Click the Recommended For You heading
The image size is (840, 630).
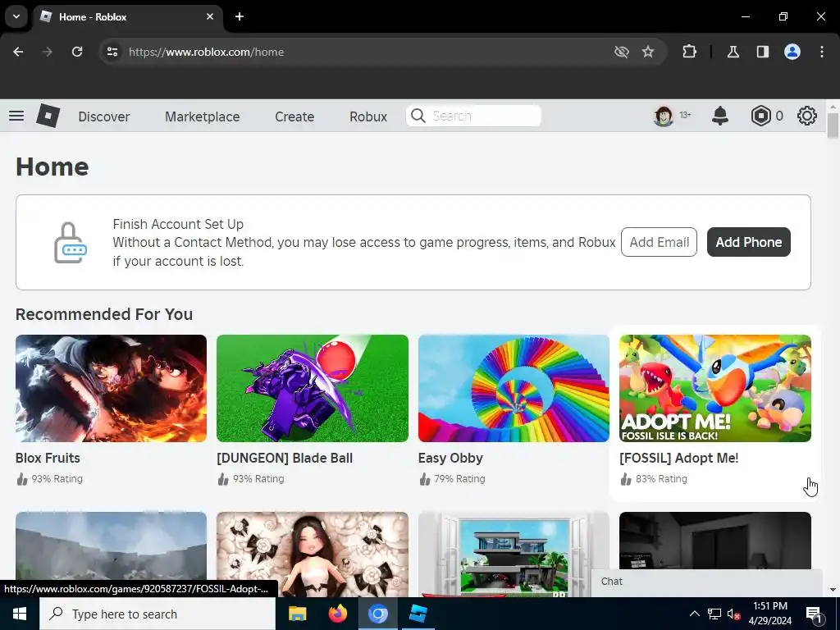tap(104, 314)
